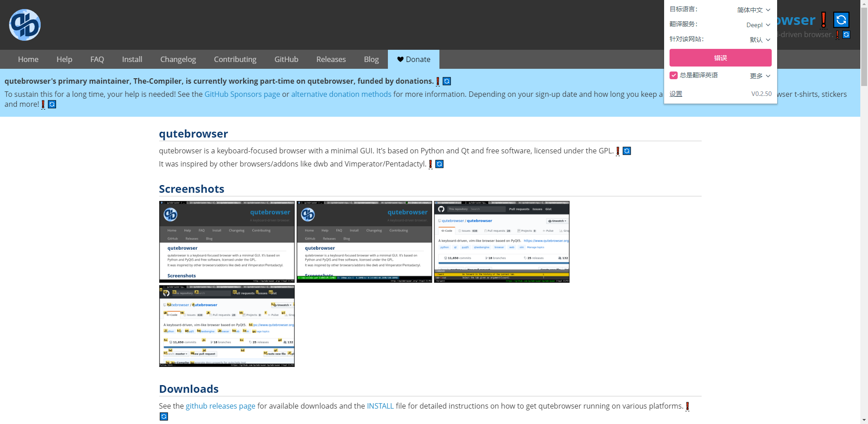The image size is (868, 424).
Task: Open the 'GitHub Sponsors page' link
Action: click(242, 94)
